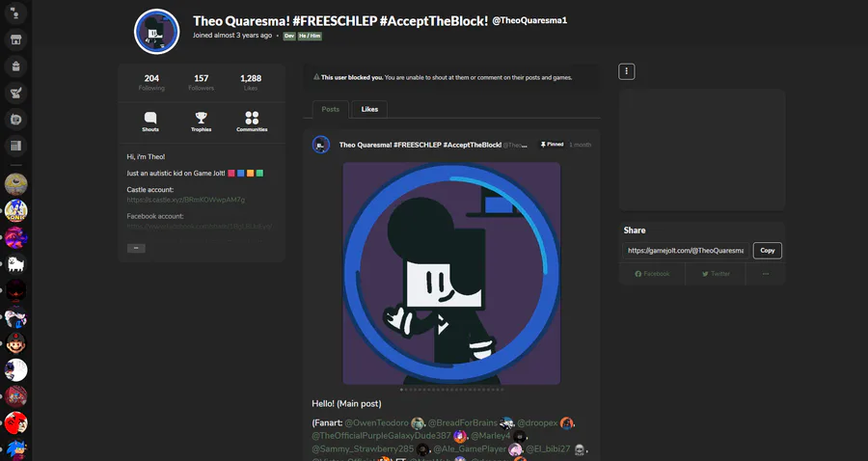Open @TheOfficialPurpleGalaxyDude387 mention
The width and height of the screenshot is (868, 461).
pos(381,436)
